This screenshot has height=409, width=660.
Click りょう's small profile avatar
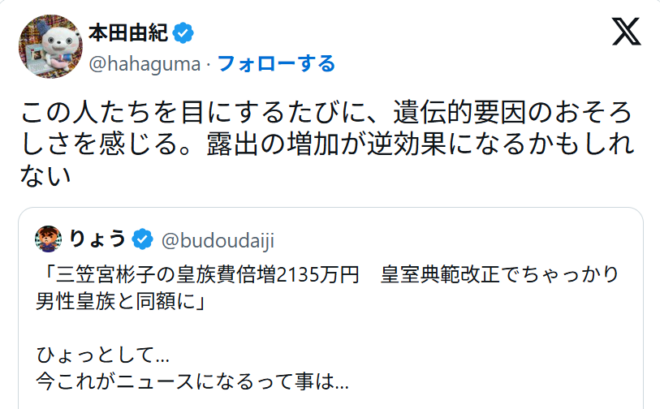pos(48,239)
